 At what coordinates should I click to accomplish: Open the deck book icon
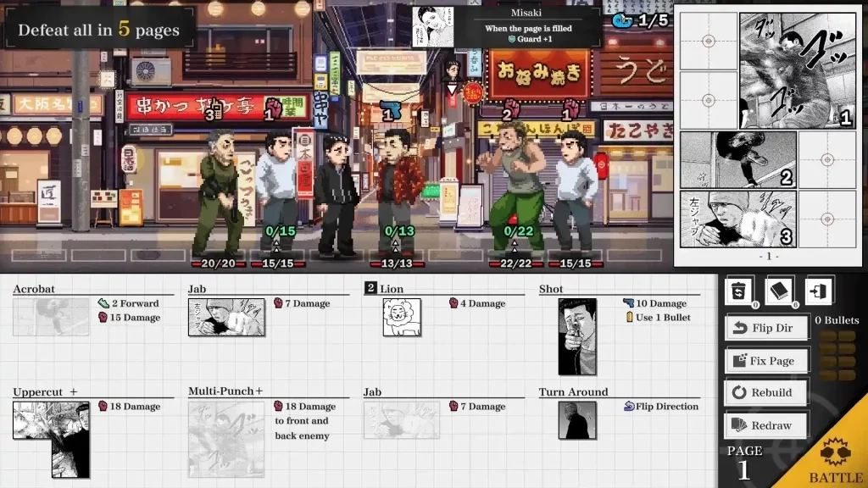tap(776, 289)
